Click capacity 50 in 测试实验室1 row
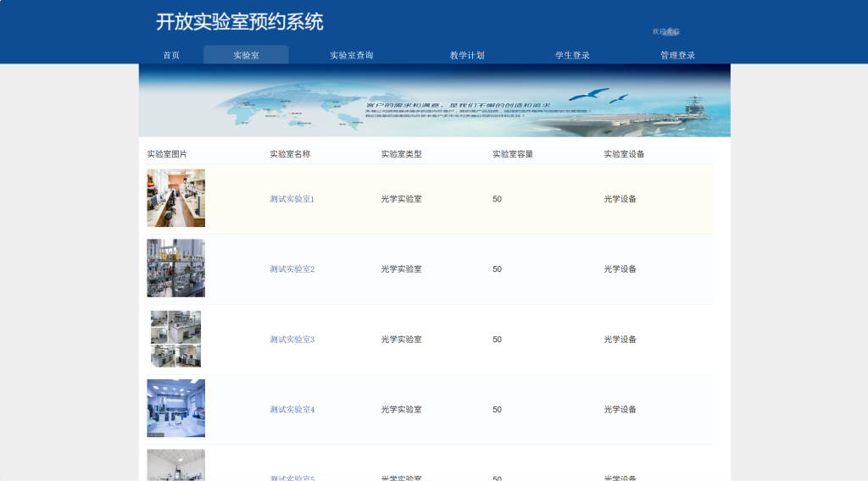 click(x=497, y=199)
